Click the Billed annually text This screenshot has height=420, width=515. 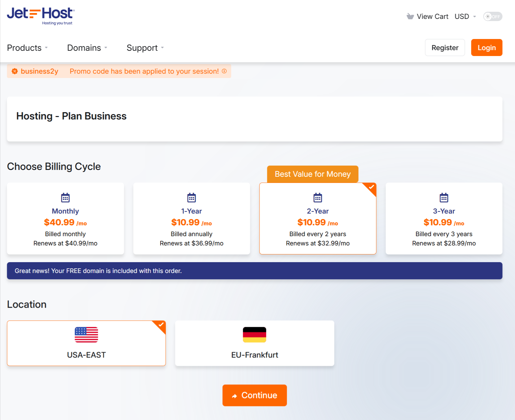pos(191,234)
